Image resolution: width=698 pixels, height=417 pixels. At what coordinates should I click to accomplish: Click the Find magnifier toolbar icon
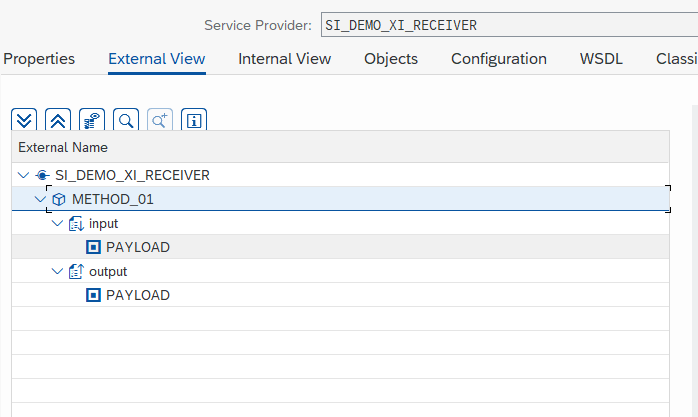point(126,120)
